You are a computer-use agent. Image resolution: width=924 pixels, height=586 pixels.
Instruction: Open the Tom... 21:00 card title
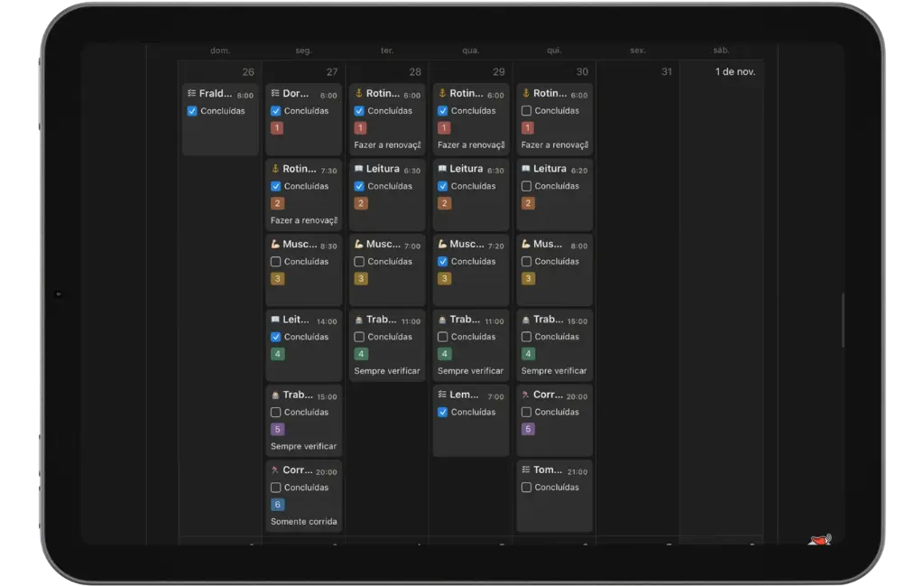tap(548, 470)
